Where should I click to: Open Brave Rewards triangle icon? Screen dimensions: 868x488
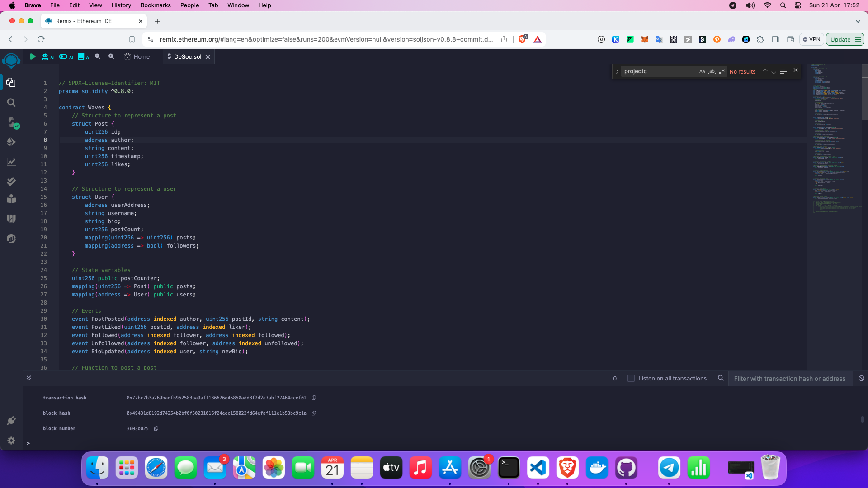pyautogui.click(x=538, y=39)
